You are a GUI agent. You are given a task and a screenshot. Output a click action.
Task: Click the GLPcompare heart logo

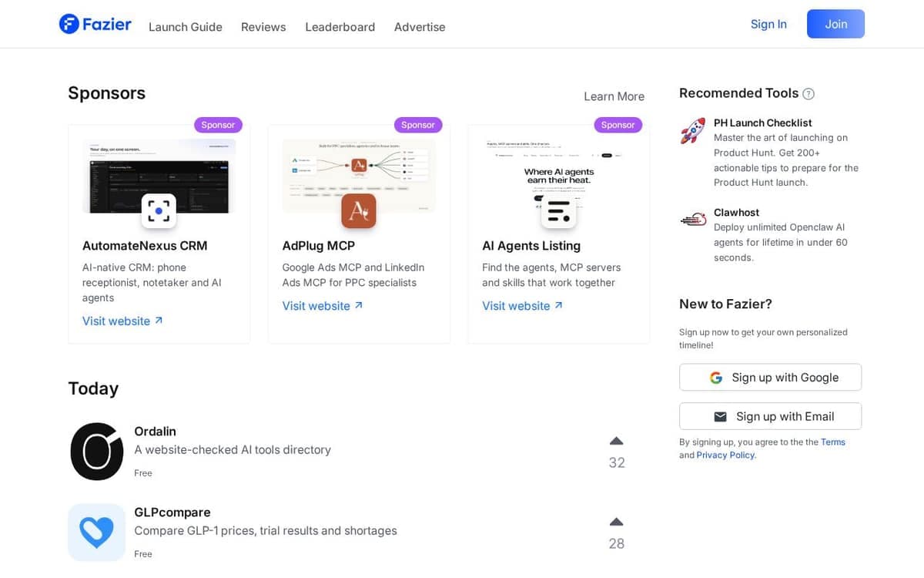96,533
